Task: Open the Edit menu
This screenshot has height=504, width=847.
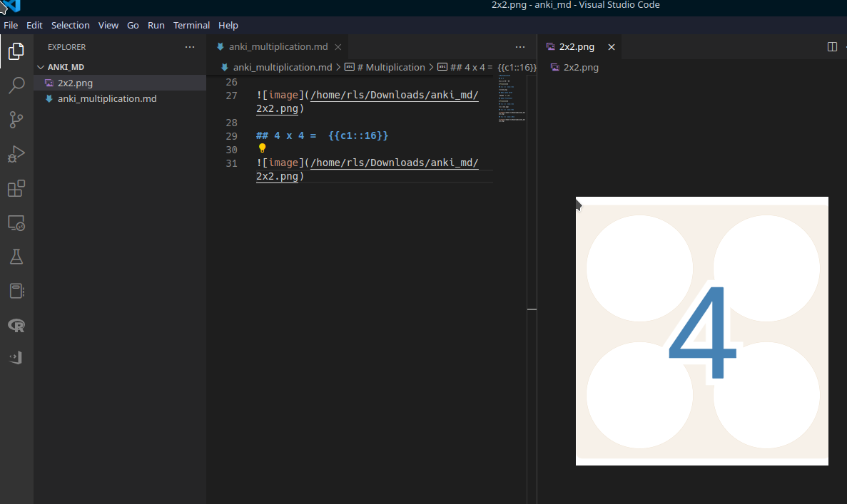Action: (34, 26)
